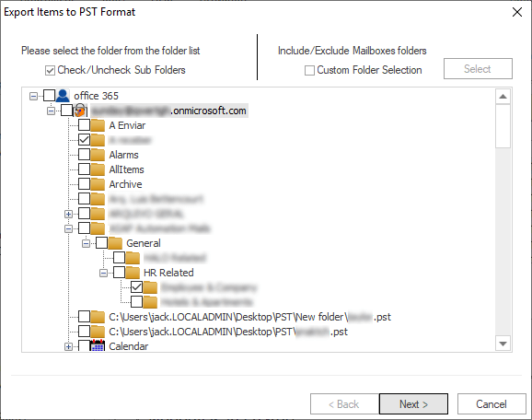Expand the Calendar tree node
The image size is (532, 420).
(68, 346)
